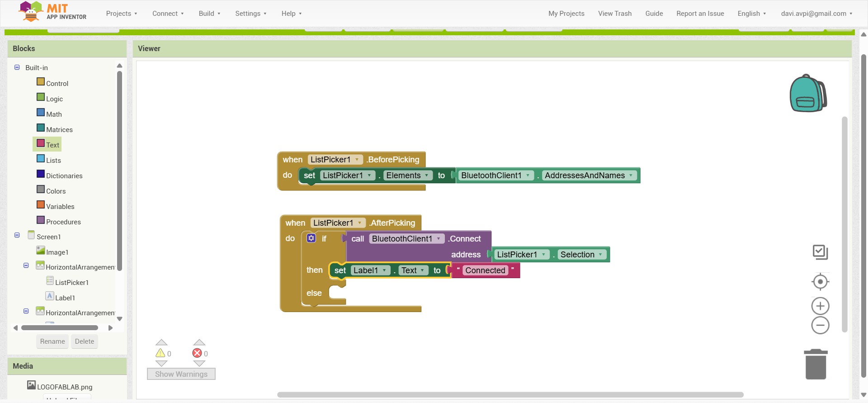The height and width of the screenshot is (403, 868).
Task: Zoom in with the plus icon
Action: pyautogui.click(x=820, y=306)
